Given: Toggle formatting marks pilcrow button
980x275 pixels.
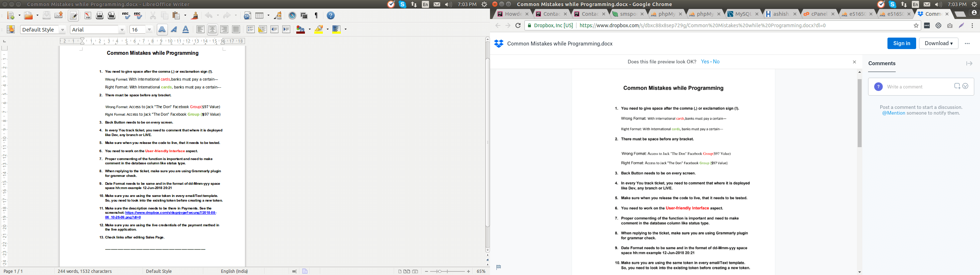Looking at the screenshot, I should [316, 15].
